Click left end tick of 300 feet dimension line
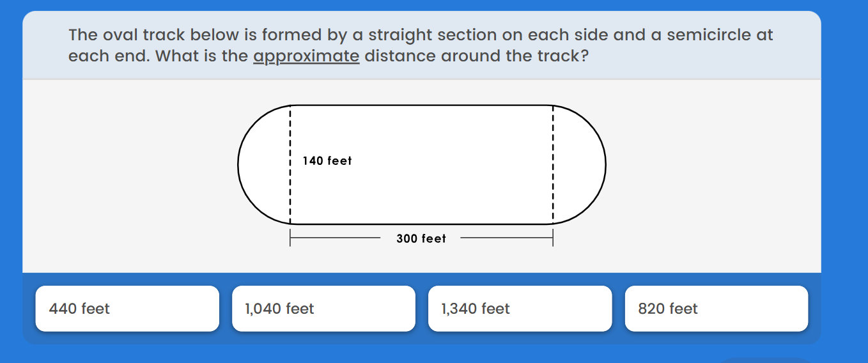The width and height of the screenshot is (868, 363). pyautogui.click(x=290, y=239)
